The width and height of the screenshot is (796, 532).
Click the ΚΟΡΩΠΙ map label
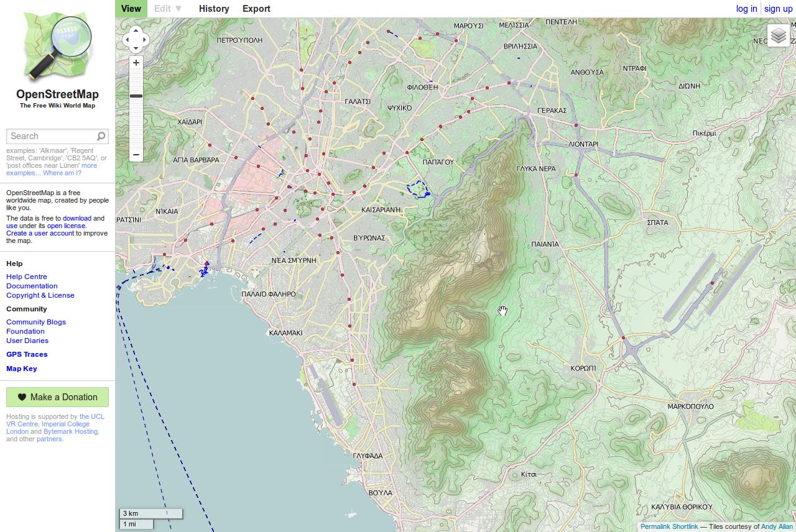click(x=583, y=369)
